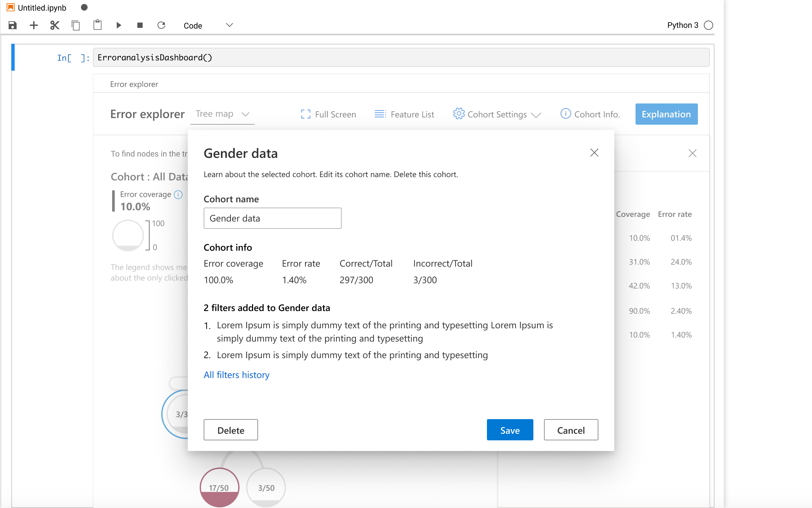Paste cell from clipboard
The image size is (812, 508).
tap(98, 25)
